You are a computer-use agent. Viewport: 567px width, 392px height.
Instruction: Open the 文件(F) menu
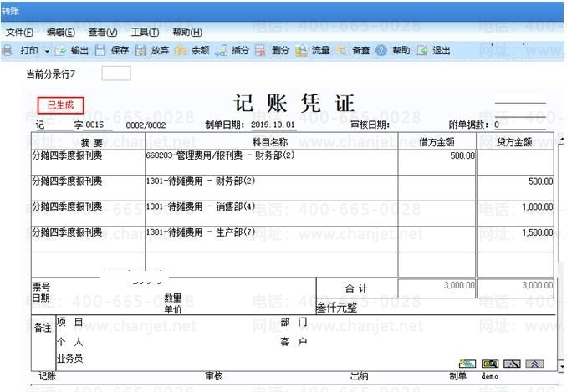coord(19,33)
